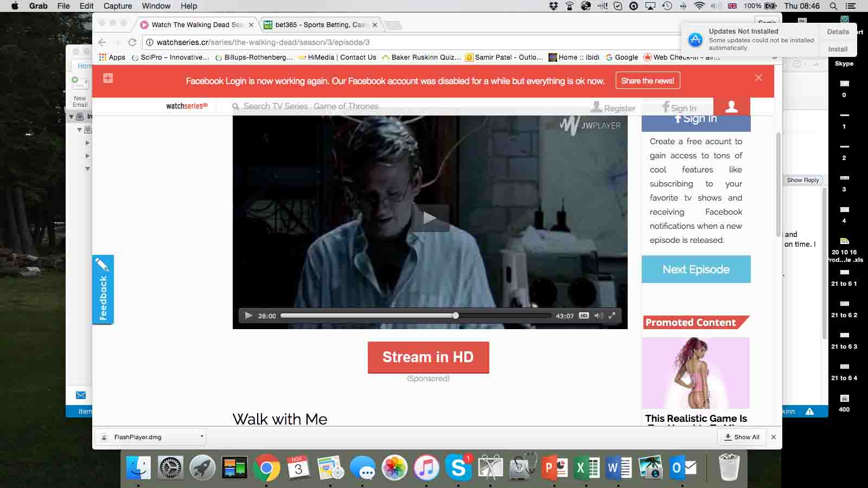Show more bookmarks with the chevron
868x488 pixels.
click(x=774, y=57)
